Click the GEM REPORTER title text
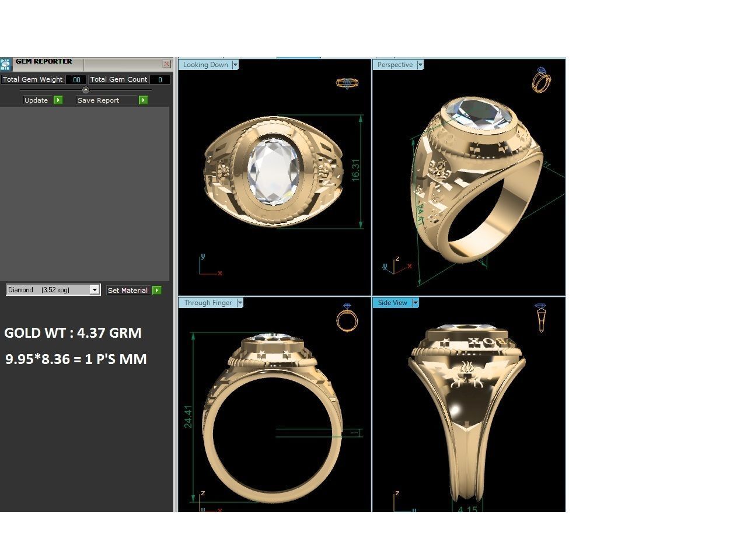This screenshot has width=747, height=560. [44, 61]
